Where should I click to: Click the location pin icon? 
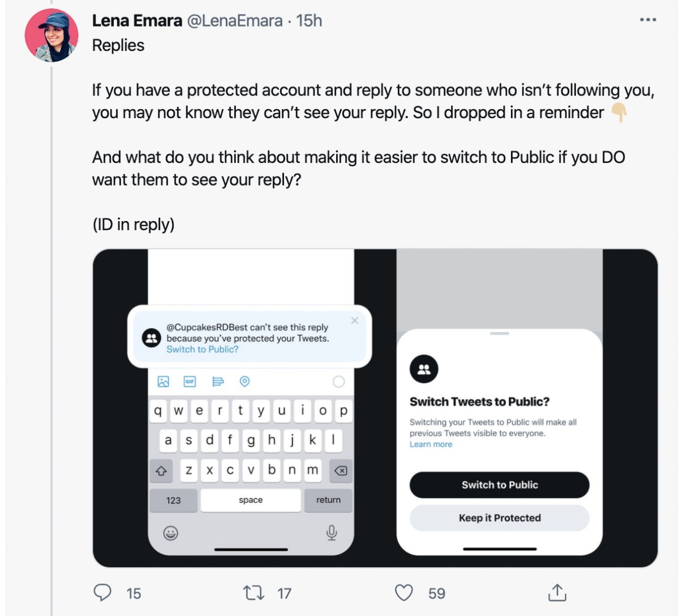click(244, 382)
